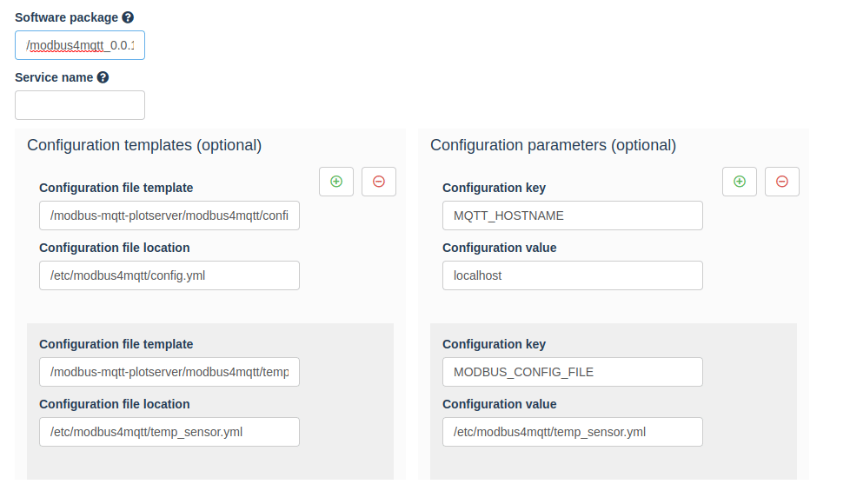Edit the /etc/modbus4mqtt/config.yml location field
Image resolution: width=850 pixels, height=504 pixels.
point(169,275)
